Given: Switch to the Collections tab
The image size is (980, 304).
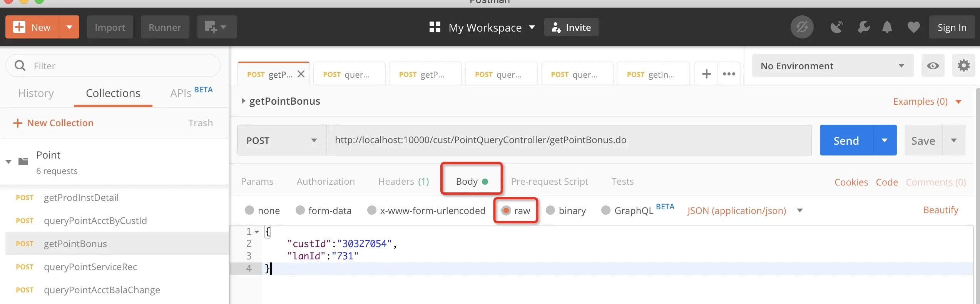Looking at the screenshot, I should (113, 93).
